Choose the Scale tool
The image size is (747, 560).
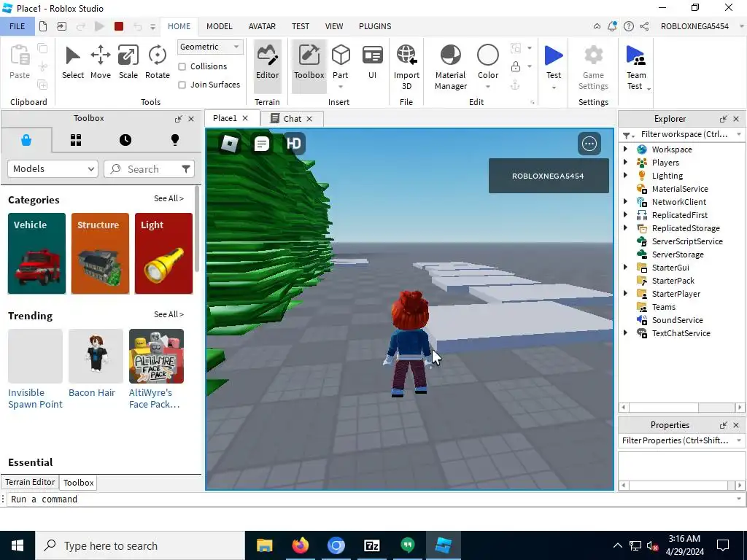coord(128,63)
